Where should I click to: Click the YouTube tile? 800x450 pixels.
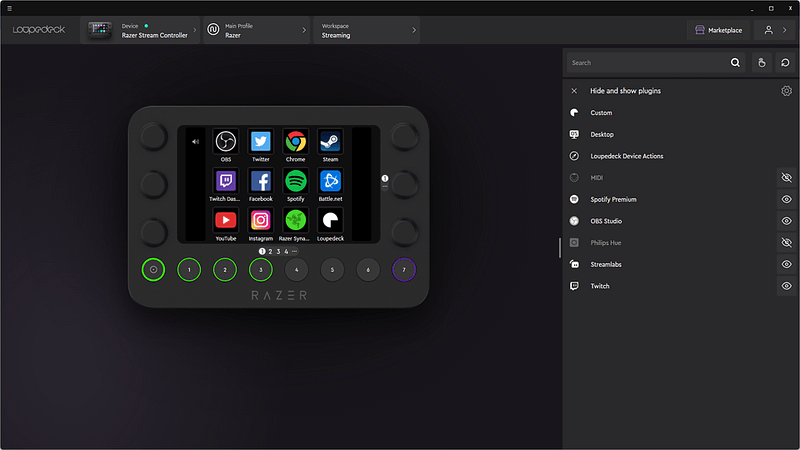pyautogui.click(x=226, y=220)
